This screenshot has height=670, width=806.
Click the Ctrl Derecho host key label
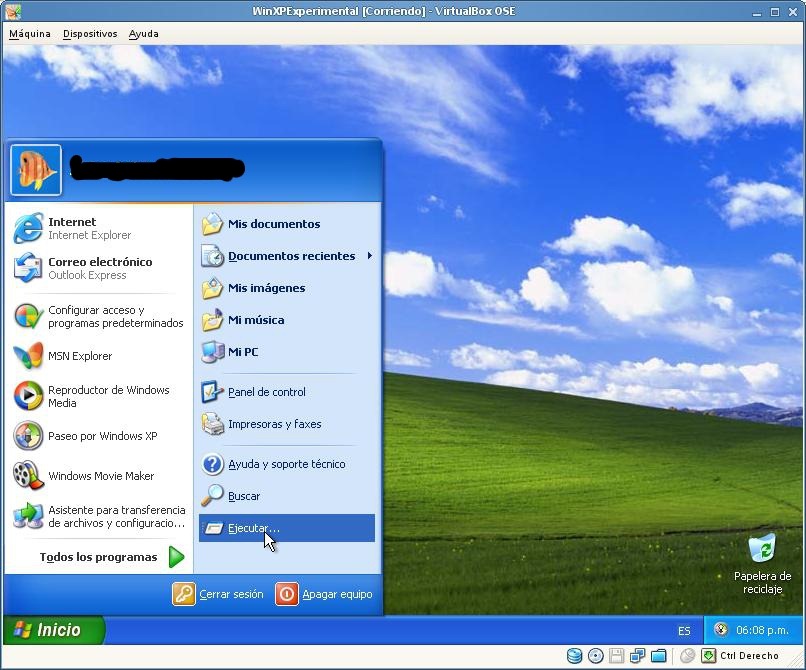[749, 656]
